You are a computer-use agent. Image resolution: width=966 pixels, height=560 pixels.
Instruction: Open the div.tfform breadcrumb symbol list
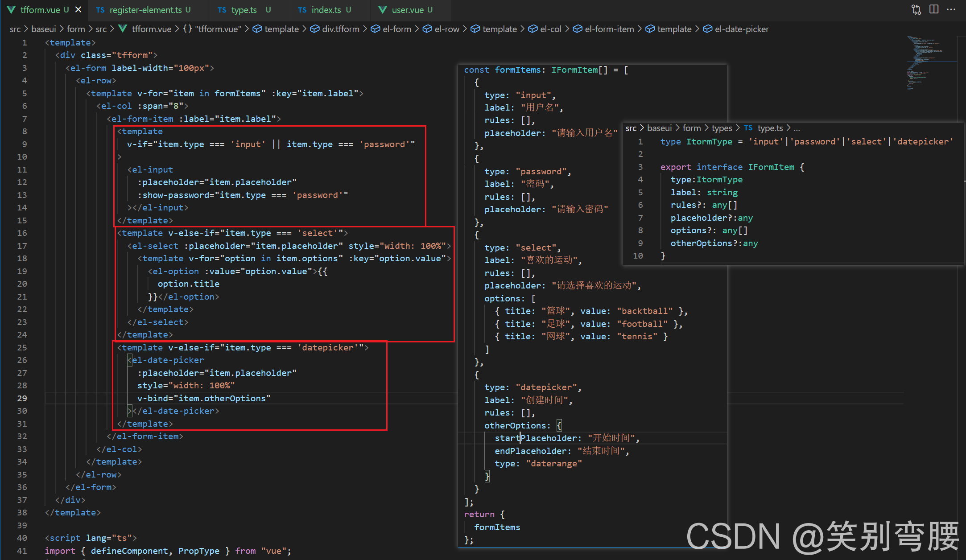point(341,29)
